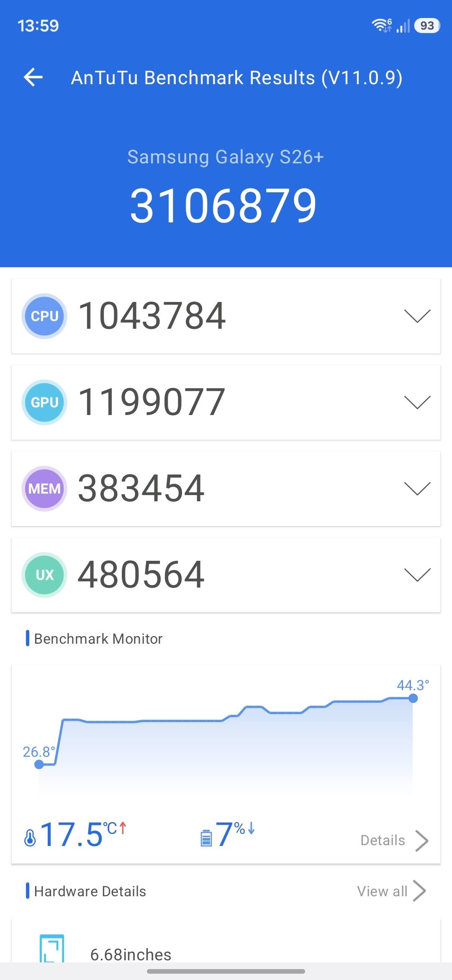The height and width of the screenshot is (980, 452).
Task: Expand the CPU score details
Action: tap(417, 316)
